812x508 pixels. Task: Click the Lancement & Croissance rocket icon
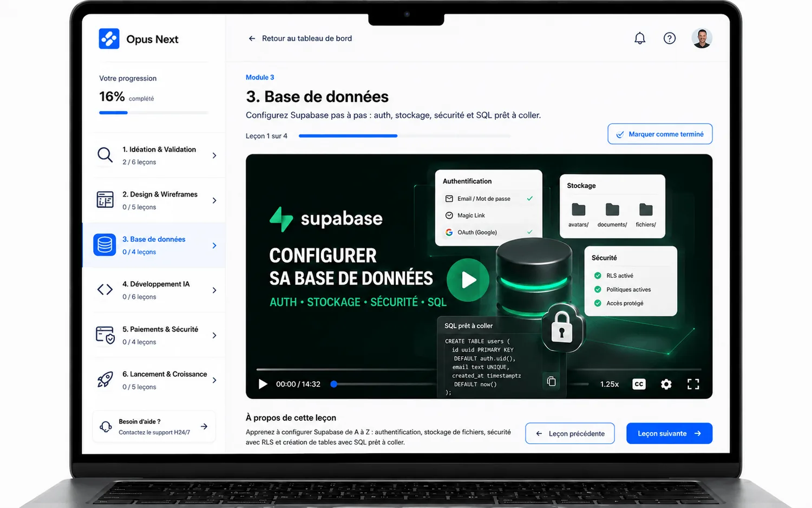[105, 380]
